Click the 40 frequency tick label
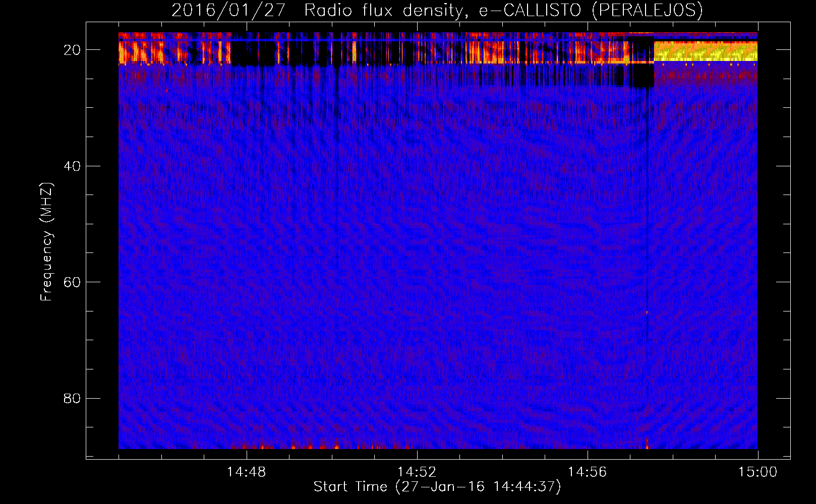Screen dimensions: 816x504 [72, 166]
